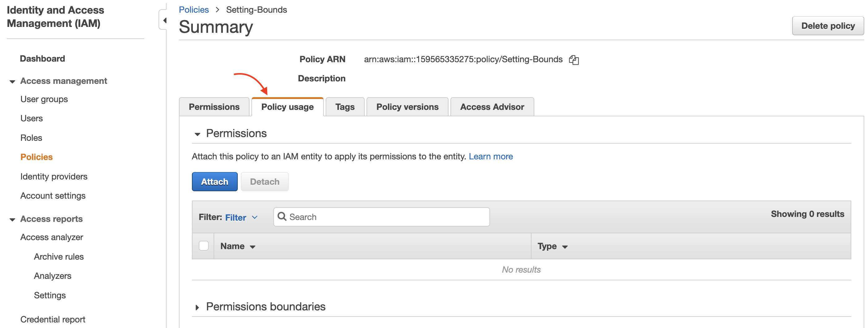
Task: Click the search magnifier icon
Action: (282, 217)
